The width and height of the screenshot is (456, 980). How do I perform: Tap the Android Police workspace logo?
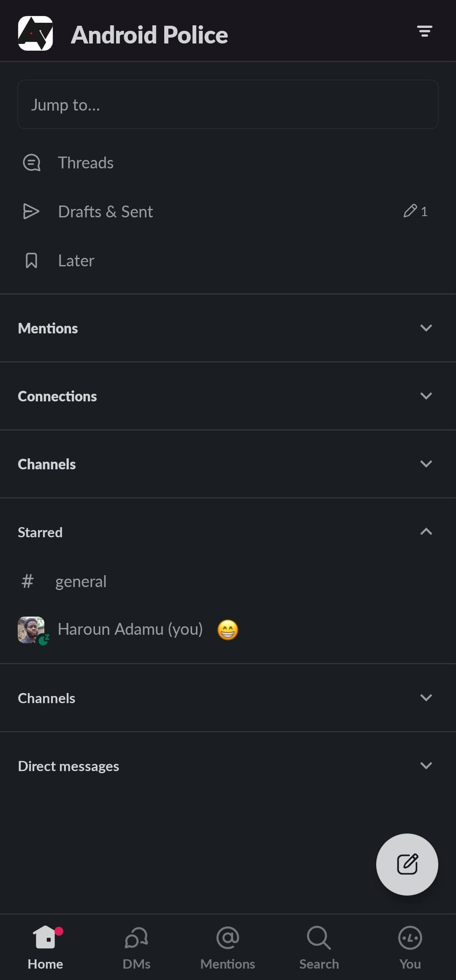[35, 34]
